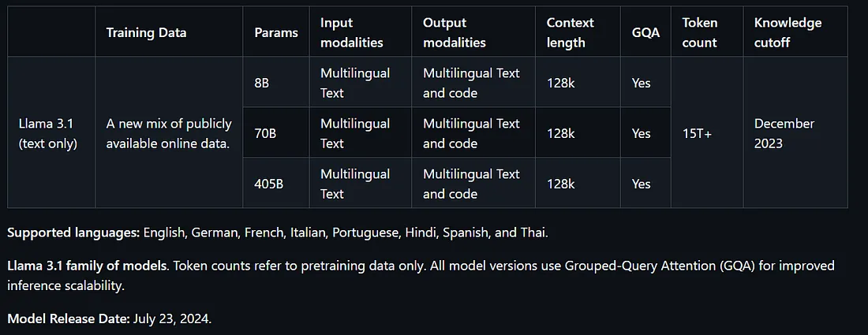This screenshot has width=868, height=335.
Task: Select the Output modalities header cell
Action: (x=473, y=32)
